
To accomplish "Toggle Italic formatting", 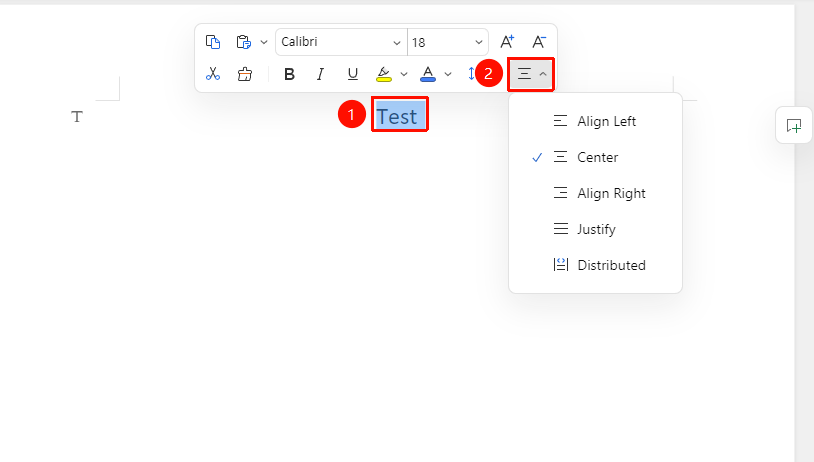I will pyautogui.click(x=320, y=74).
